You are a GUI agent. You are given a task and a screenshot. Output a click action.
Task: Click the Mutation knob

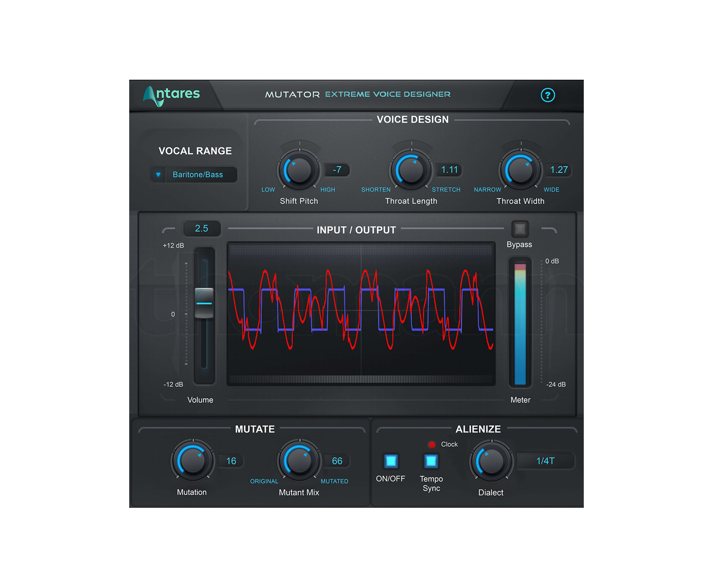[x=192, y=461]
